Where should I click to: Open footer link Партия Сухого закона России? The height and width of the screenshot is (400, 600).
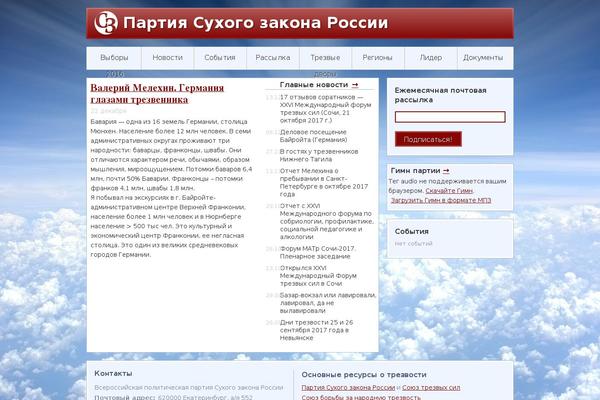[348, 388]
